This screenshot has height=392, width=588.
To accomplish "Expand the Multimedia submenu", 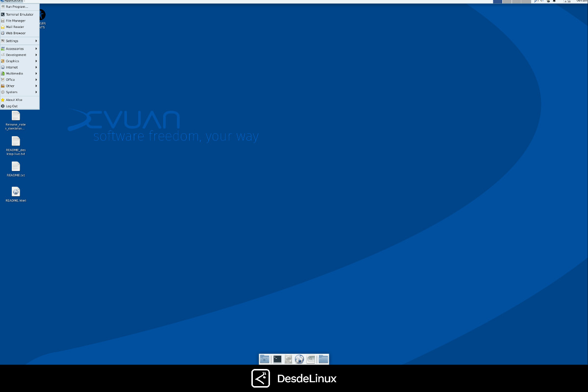I will (x=15, y=73).
